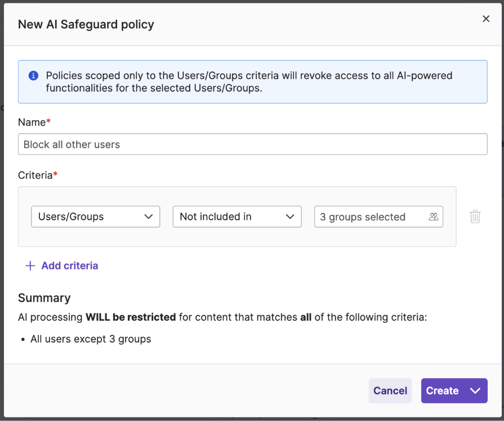Add another criteria via Add criteria link

point(69,265)
